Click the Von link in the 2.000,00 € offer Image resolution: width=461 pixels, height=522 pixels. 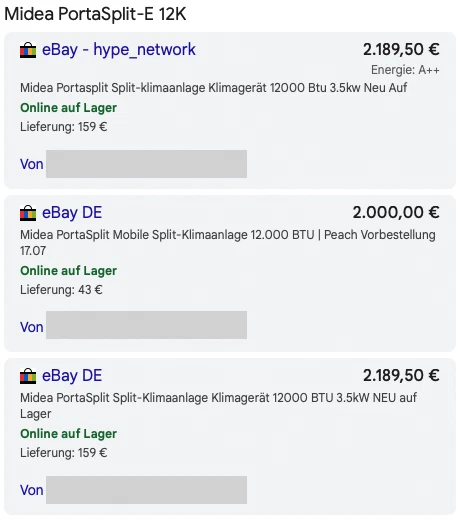pyautogui.click(x=32, y=327)
